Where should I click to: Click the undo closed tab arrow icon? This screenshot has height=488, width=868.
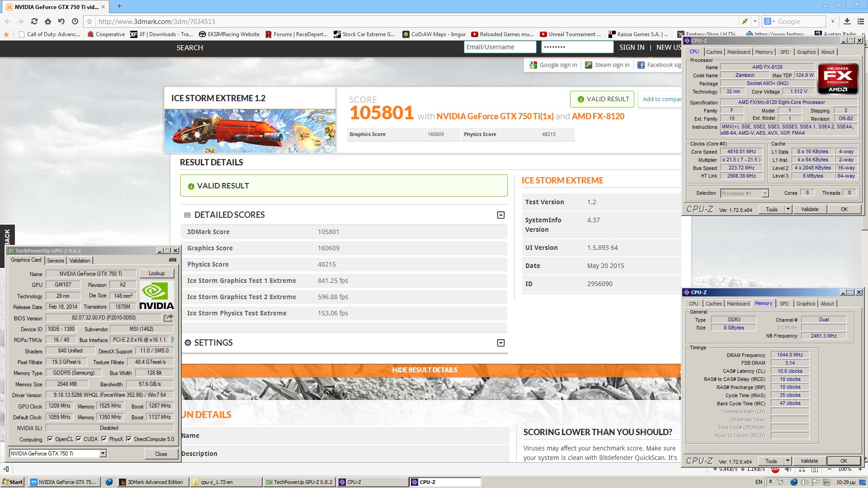[61, 21]
